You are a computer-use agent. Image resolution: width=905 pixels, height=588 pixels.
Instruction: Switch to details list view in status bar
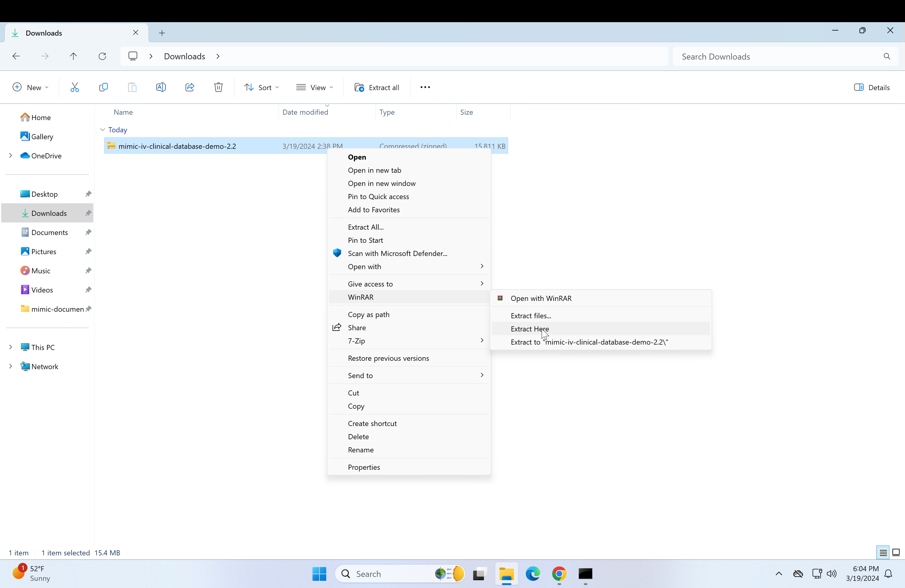point(883,553)
